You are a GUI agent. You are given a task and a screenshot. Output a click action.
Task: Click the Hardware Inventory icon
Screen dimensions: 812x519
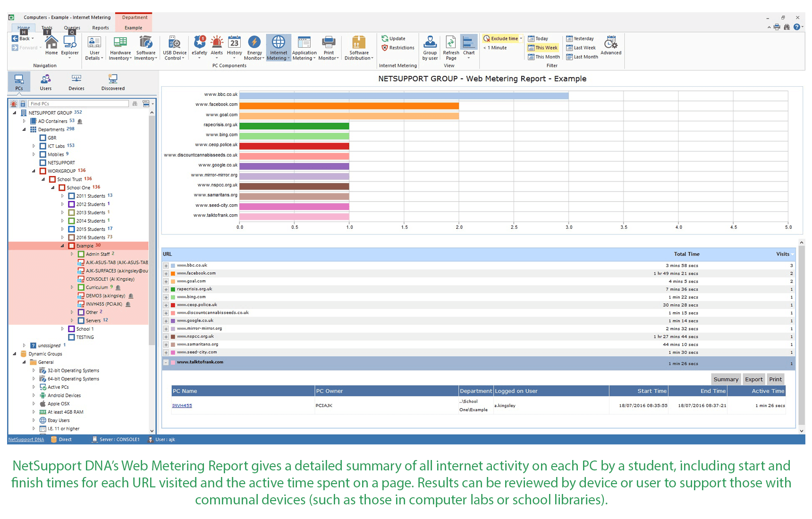pos(120,46)
